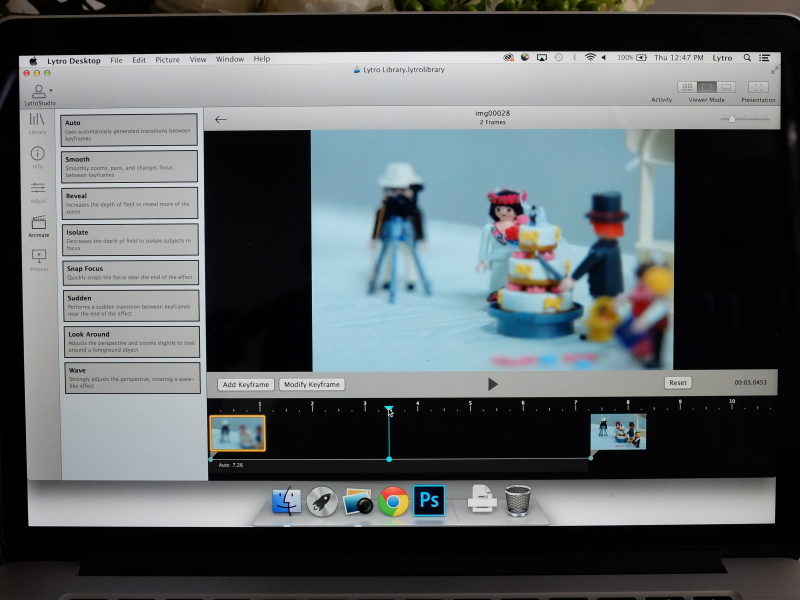Open the Picture menu

[167, 59]
